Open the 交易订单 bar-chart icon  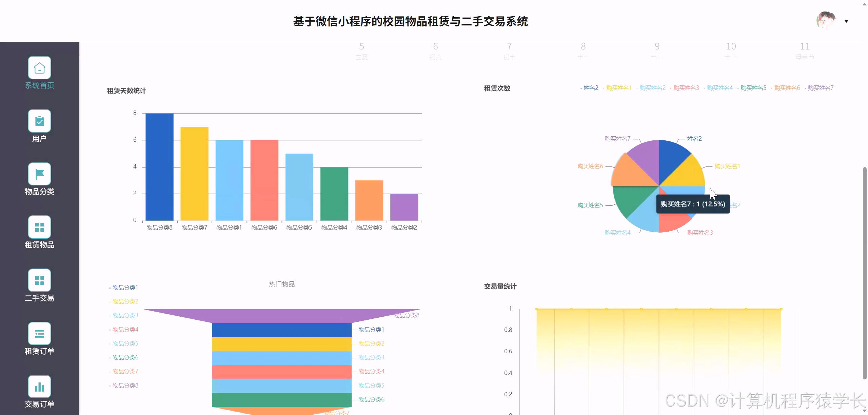39,386
